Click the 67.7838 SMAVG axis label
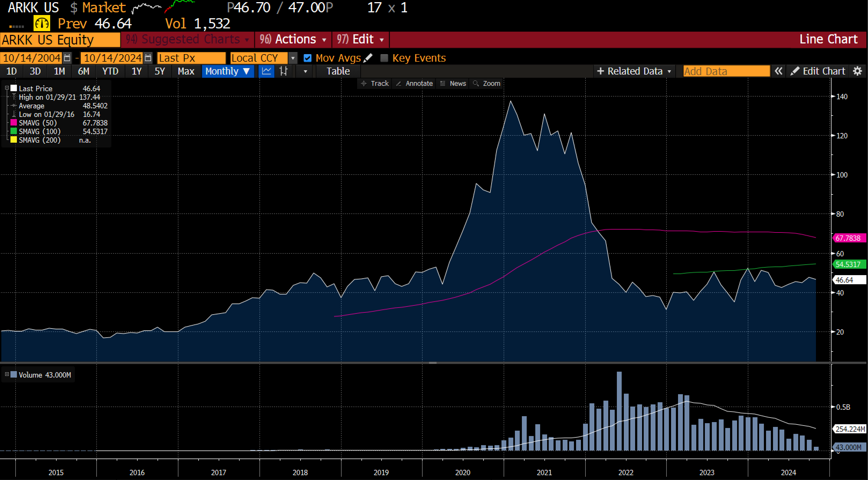Screen dimensions: 868x480 coord(849,238)
